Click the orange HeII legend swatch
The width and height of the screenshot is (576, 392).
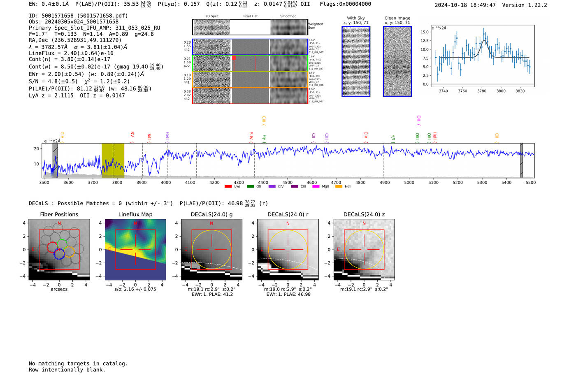pyautogui.click(x=339, y=187)
